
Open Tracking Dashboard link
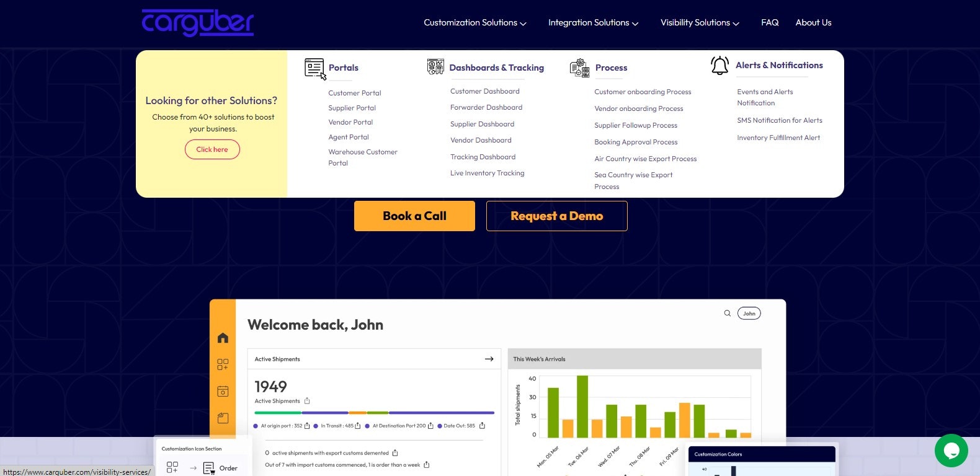coord(483,157)
